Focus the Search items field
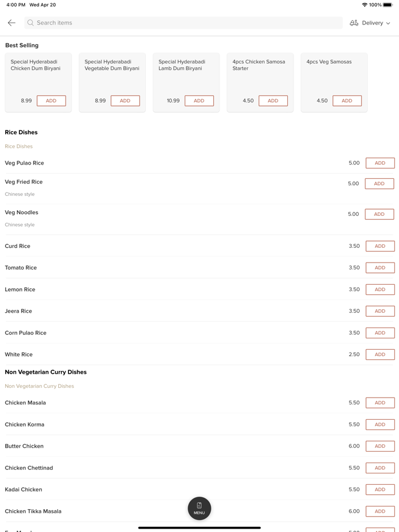 [182, 23]
